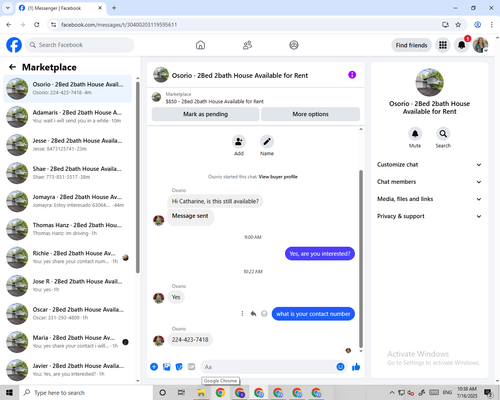Open the Shae conversation
500x400 pixels.
67,173
